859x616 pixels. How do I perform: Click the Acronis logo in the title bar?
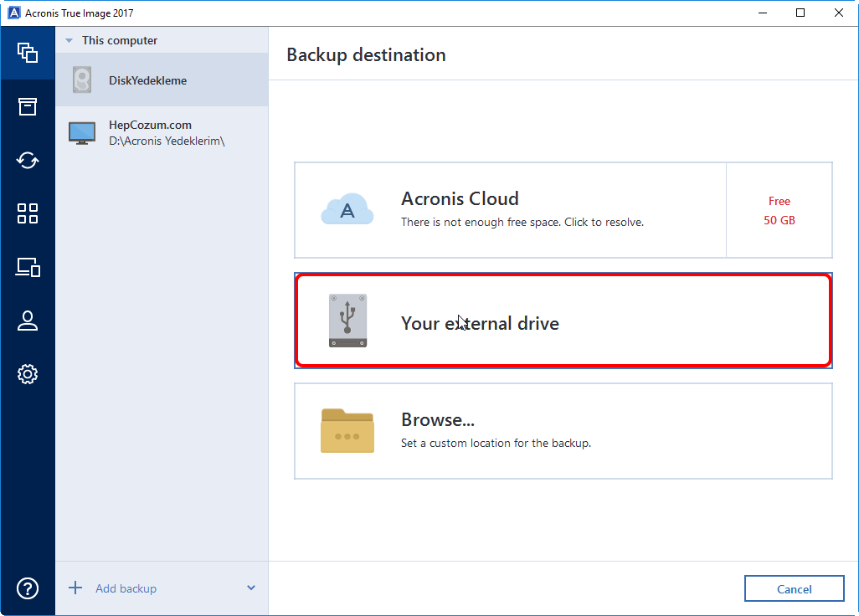pyautogui.click(x=14, y=13)
